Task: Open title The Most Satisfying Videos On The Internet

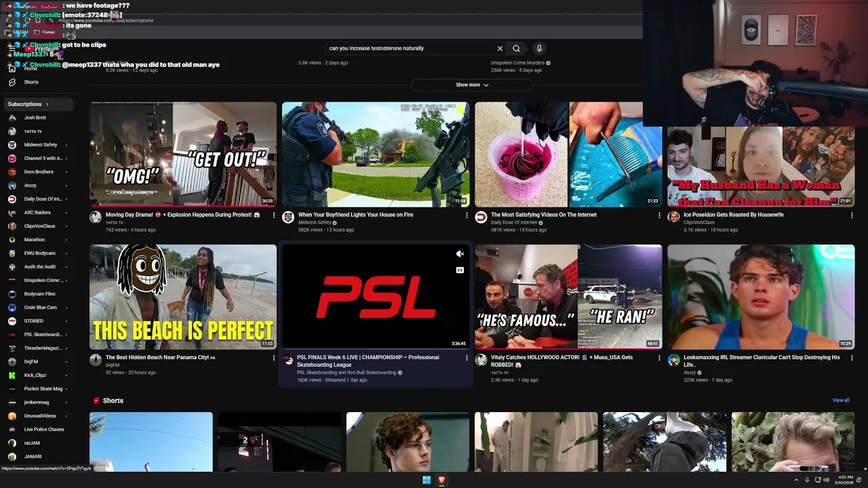Action: pyautogui.click(x=544, y=215)
